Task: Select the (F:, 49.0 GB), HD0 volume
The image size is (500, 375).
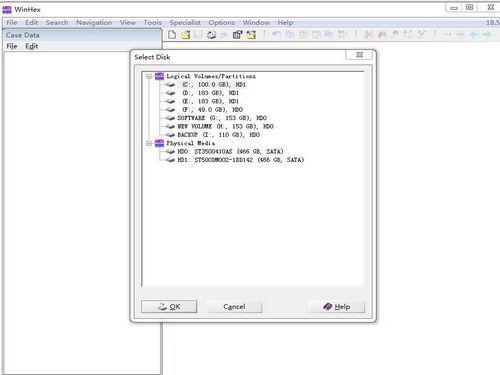Action: 212,110
